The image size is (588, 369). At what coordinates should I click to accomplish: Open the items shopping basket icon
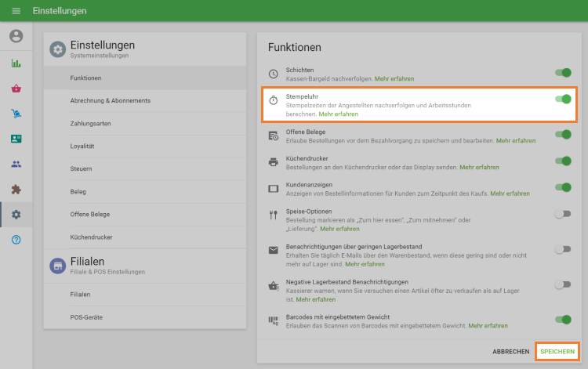click(16, 89)
